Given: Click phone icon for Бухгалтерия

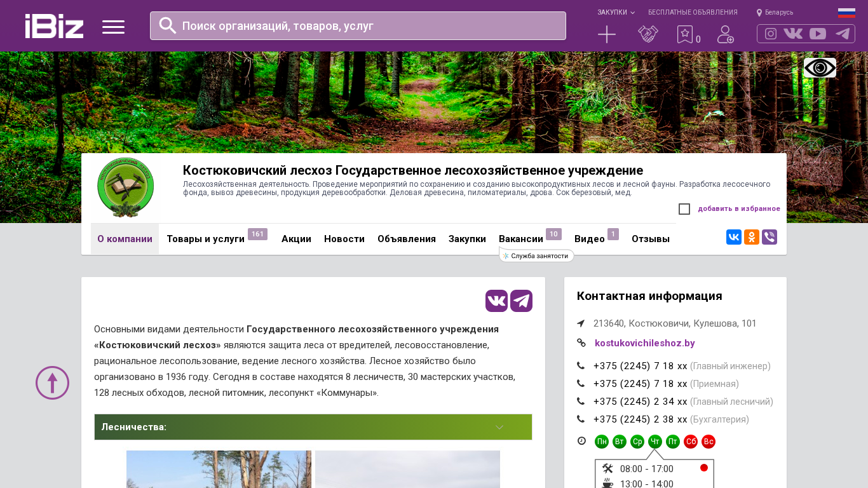Looking at the screenshot, I should tap(581, 419).
